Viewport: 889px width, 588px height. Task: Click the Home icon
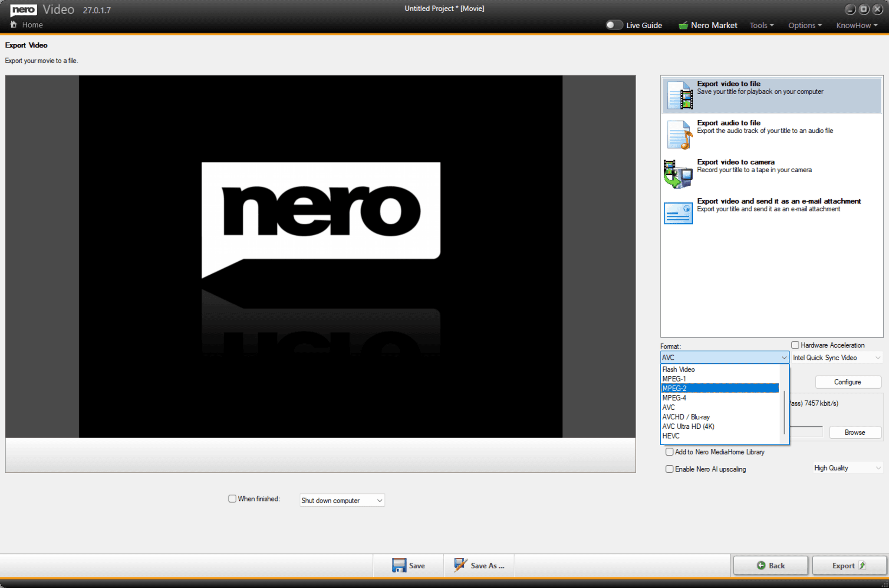[13, 25]
